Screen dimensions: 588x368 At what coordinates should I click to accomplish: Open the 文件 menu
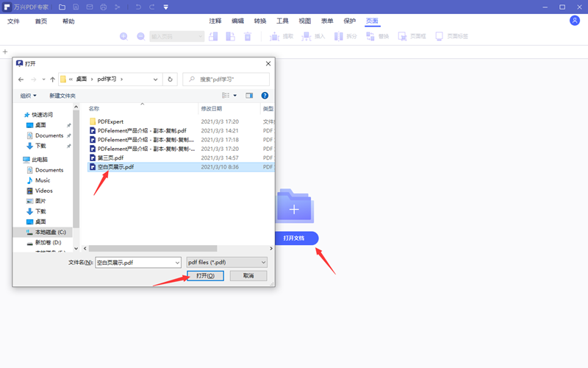(13, 21)
